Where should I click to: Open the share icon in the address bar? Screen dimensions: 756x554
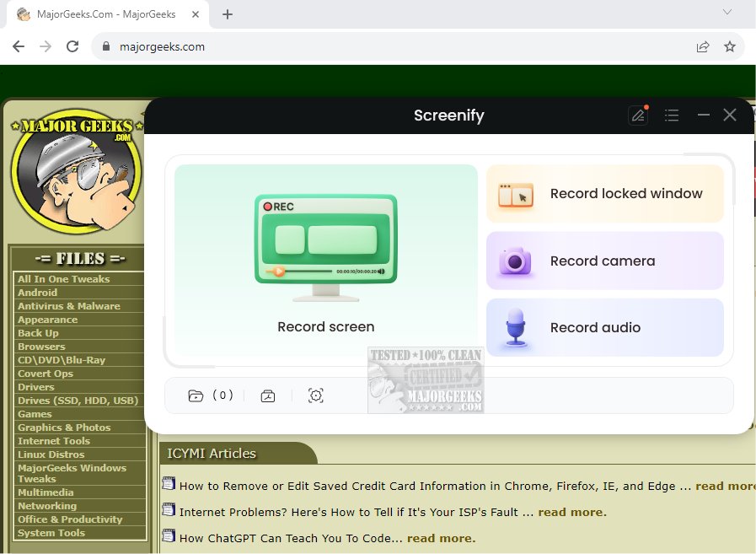703,46
